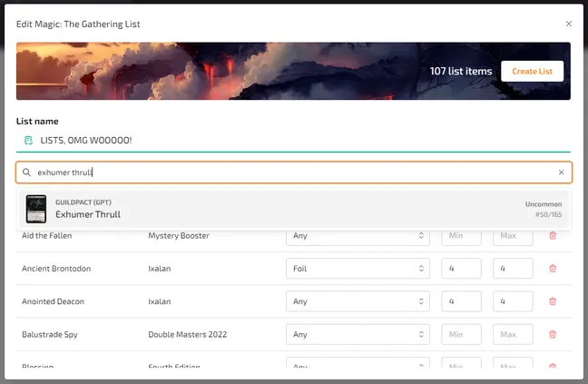Open finish dropdown for Aid the Fallen
This screenshot has height=384, width=588.
(358, 236)
